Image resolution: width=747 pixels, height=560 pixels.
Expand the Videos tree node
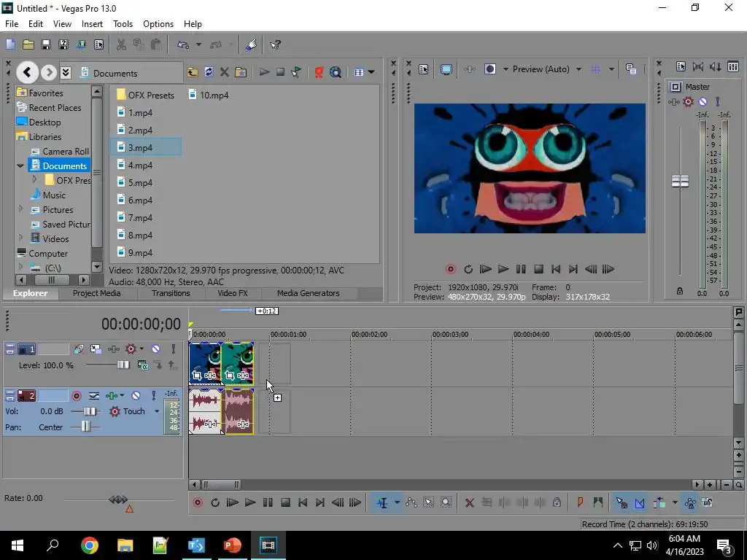coord(20,238)
